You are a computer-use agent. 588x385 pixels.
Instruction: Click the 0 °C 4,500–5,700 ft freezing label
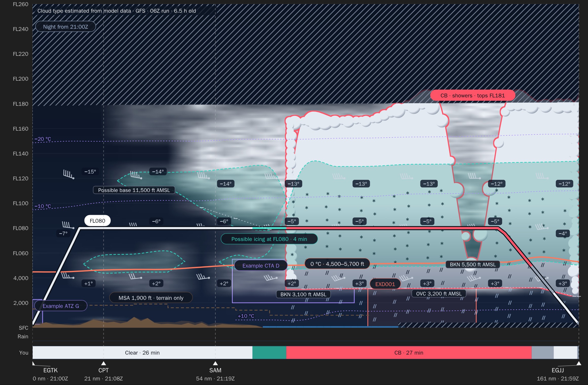[337, 264]
